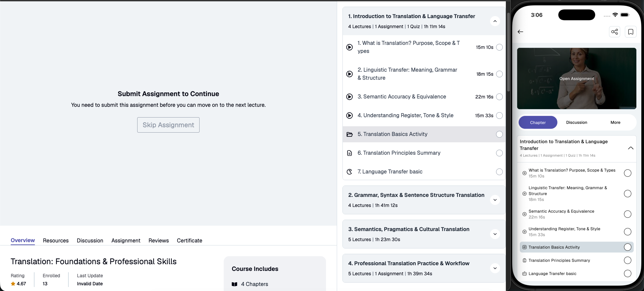Click quiz icon of Language Transfer basic
This screenshot has width=644, height=291.
tap(350, 172)
